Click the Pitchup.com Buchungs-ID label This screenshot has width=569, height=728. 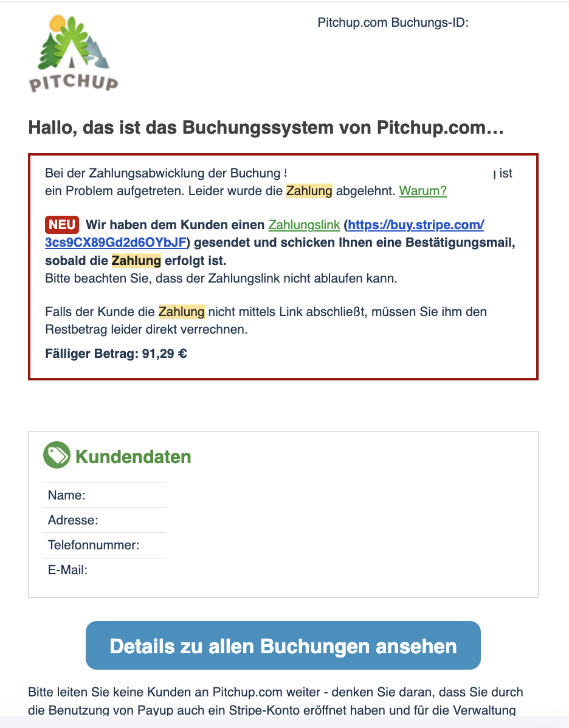[x=393, y=22]
